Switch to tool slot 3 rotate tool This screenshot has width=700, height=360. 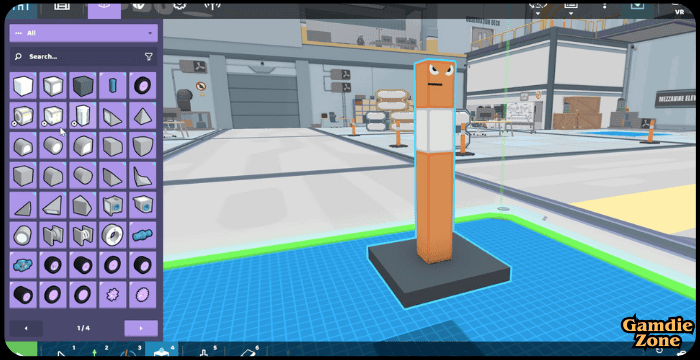click(129, 350)
